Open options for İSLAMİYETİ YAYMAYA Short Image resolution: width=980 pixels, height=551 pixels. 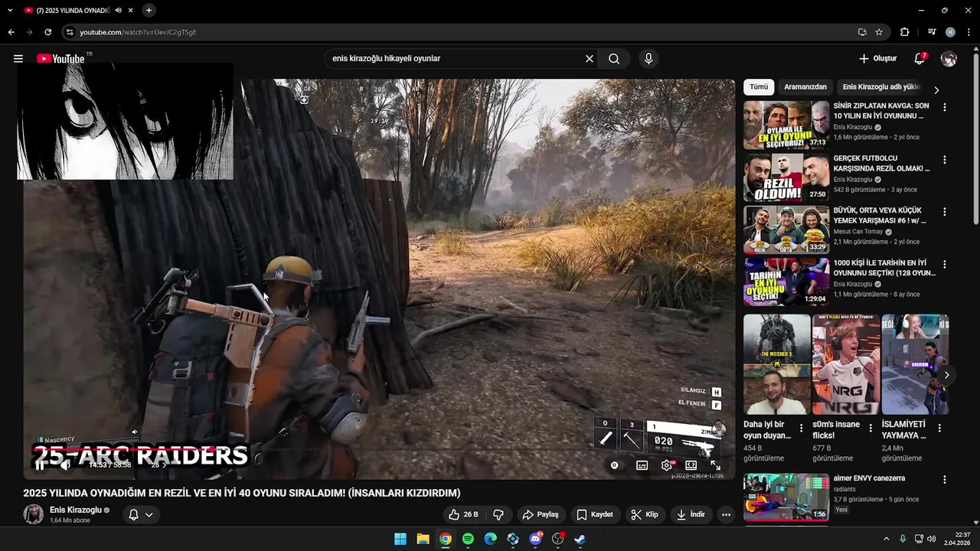click(939, 429)
